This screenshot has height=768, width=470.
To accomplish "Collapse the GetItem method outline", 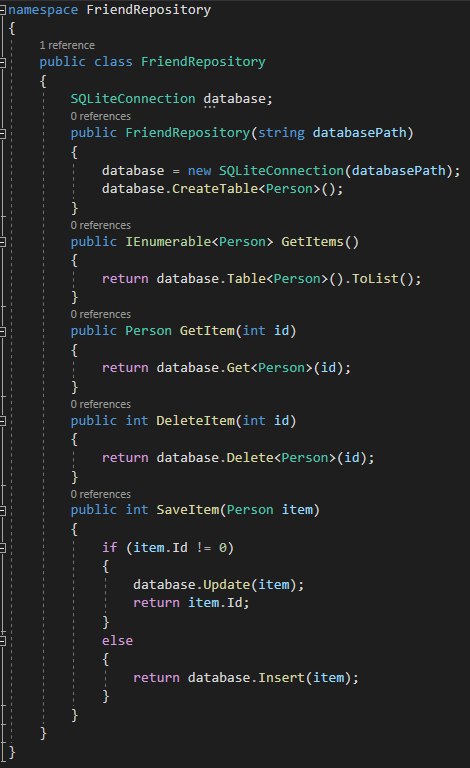I will point(2,332).
